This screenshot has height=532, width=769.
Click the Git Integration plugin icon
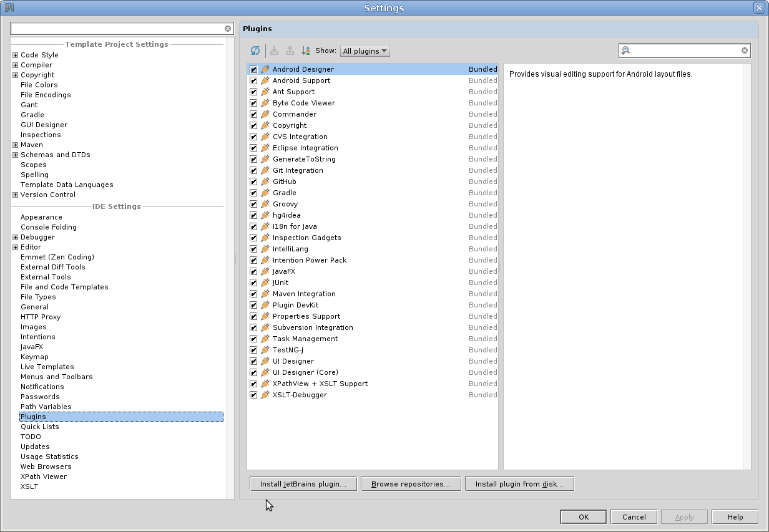265,170
